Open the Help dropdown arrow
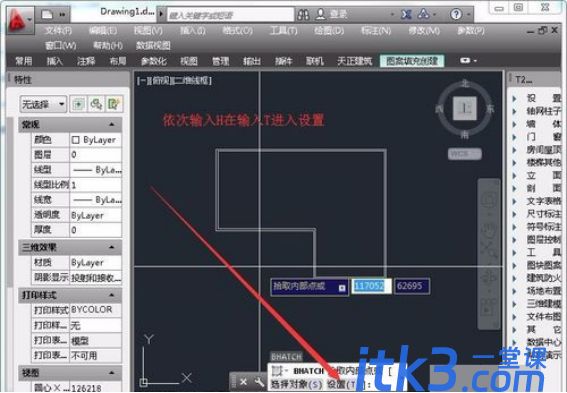Image resolution: width=567 pixels, height=393 pixels. tap(469, 15)
